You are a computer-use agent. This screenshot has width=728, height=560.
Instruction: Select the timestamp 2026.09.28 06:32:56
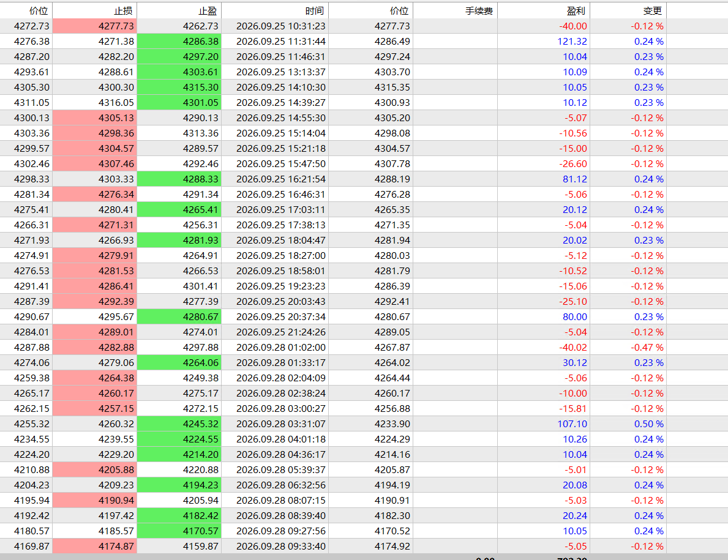pos(281,485)
